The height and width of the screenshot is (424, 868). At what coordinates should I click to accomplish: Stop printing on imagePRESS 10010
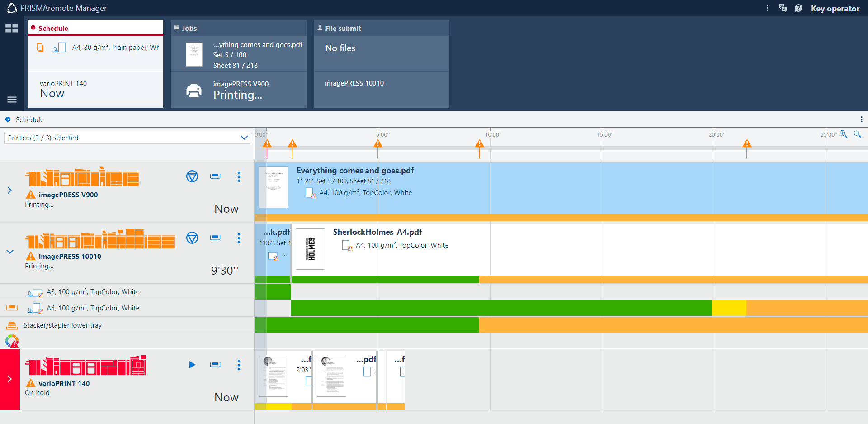click(x=192, y=238)
